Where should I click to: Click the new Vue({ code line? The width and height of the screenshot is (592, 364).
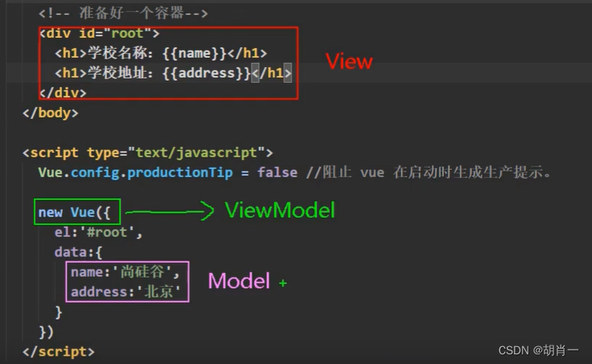[x=74, y=213]
